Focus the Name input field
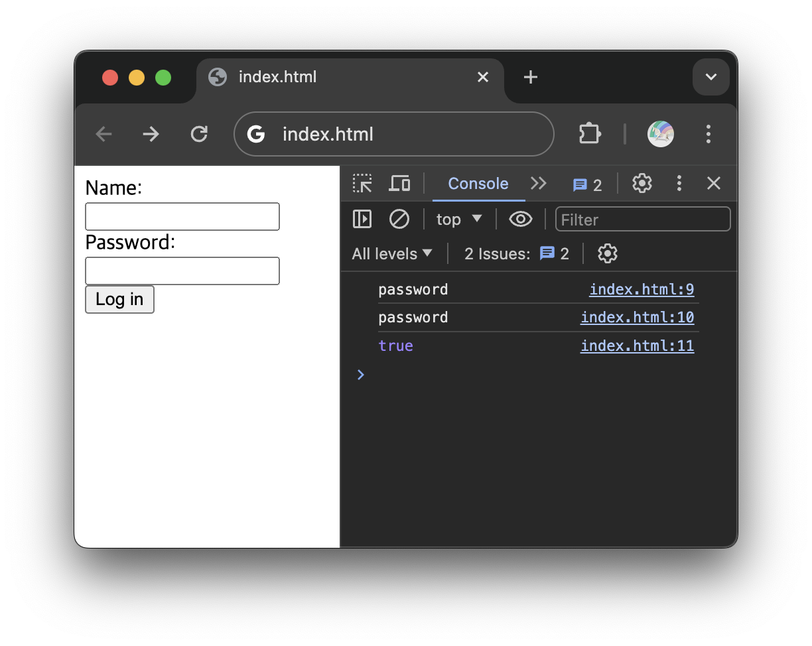Screen dimensions: 812x646 182,217
